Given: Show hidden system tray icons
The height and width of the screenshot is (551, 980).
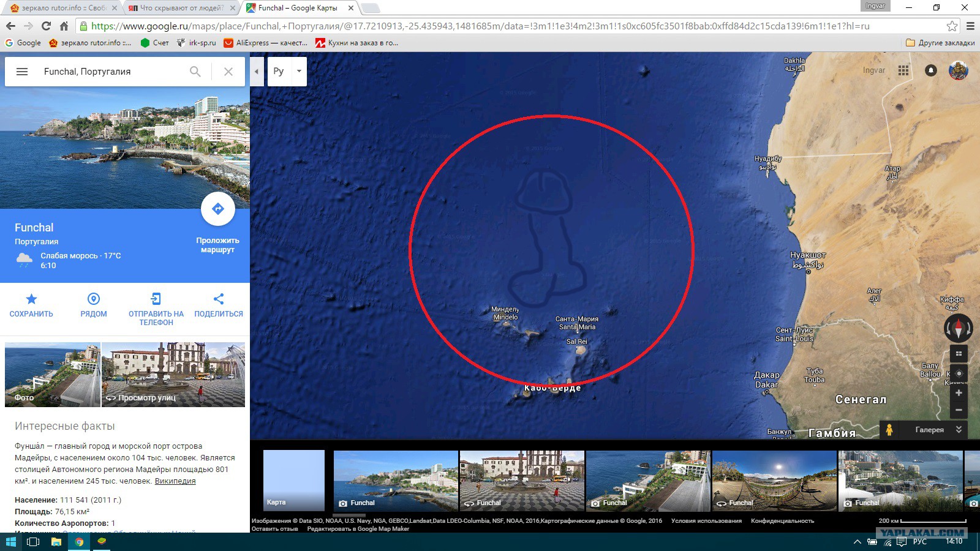Looking at the screenshot, I should click(857, 542).
